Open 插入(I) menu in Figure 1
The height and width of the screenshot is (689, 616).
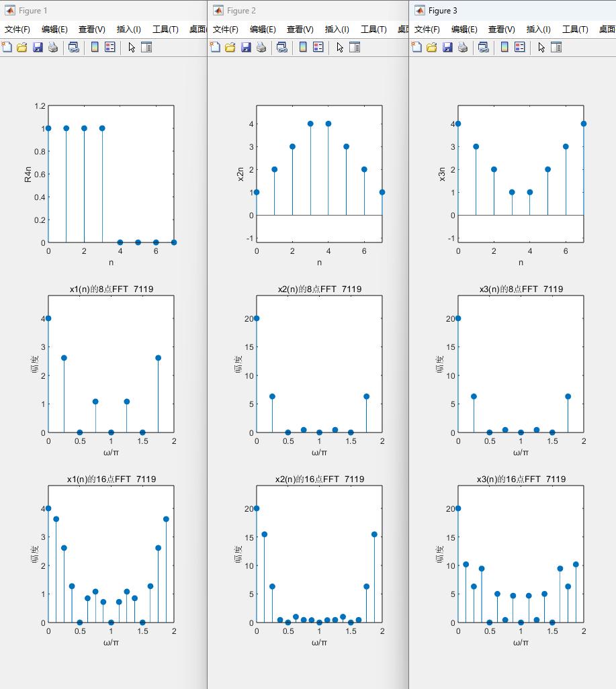point(129,30)
